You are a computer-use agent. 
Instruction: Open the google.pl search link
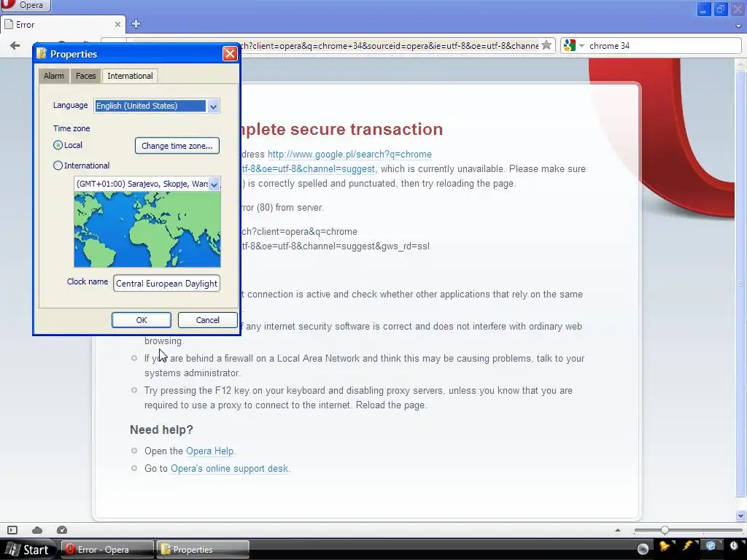coord(349,155)
